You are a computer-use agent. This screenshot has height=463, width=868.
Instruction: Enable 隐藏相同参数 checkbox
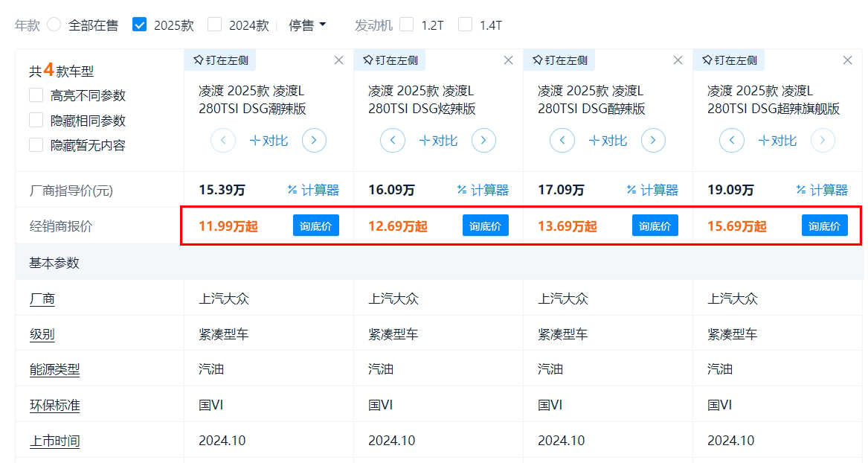pos(36,120)
